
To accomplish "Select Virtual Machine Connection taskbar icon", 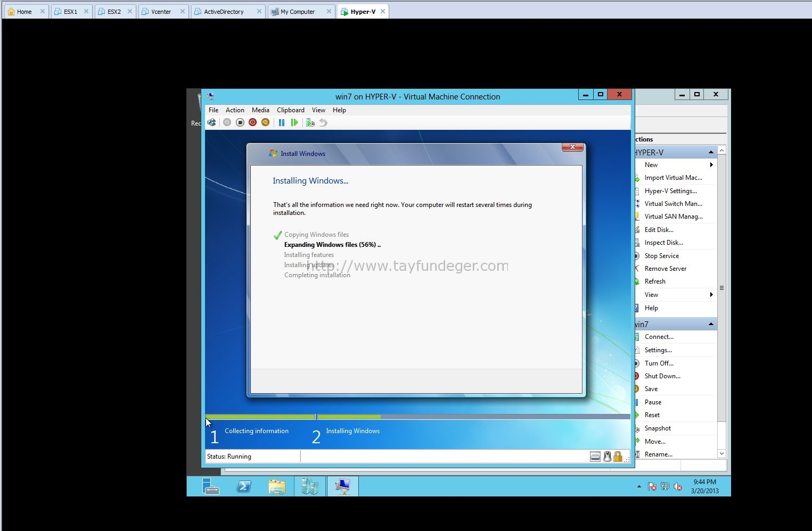I will 343,486.
